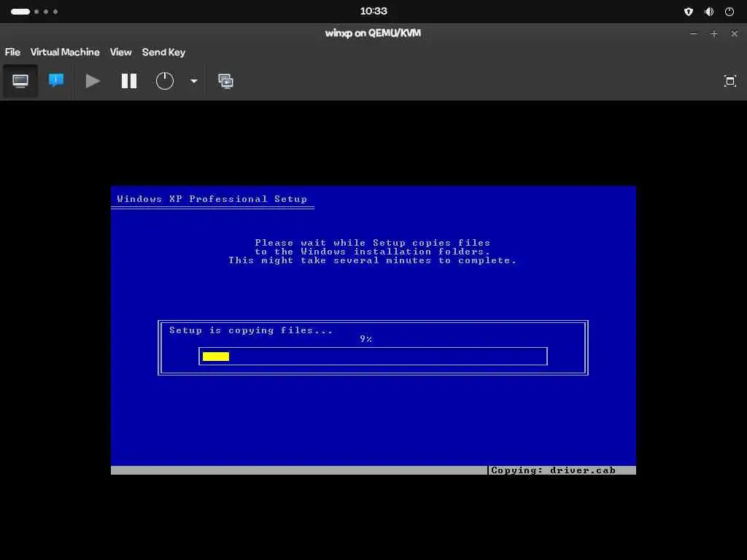Click the workspace indicator pill
The width and height of the screenshot is (747, 560).
20,12
